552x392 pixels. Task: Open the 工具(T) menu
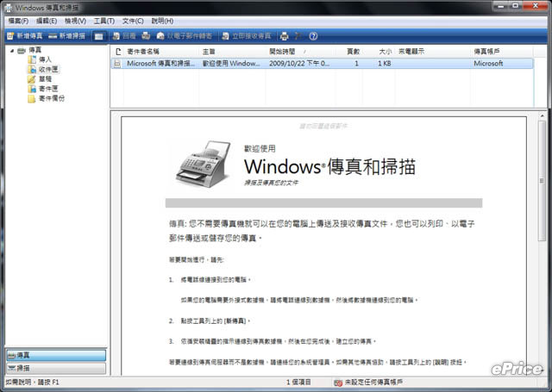tap(104, 21)
